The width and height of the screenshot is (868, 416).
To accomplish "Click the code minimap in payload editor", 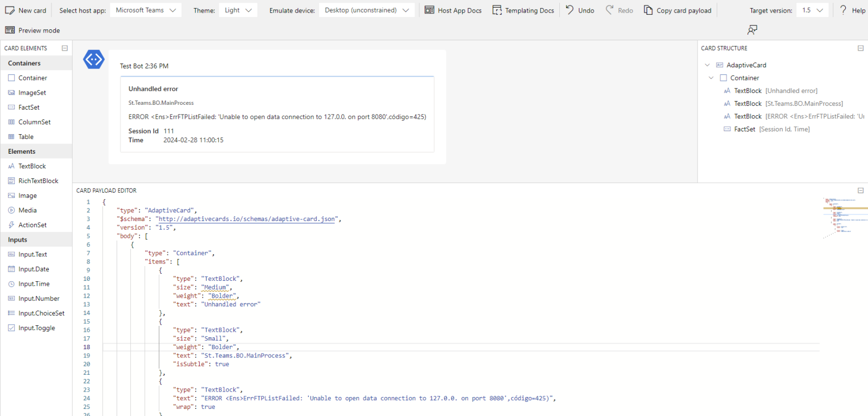I will (844, 218).
